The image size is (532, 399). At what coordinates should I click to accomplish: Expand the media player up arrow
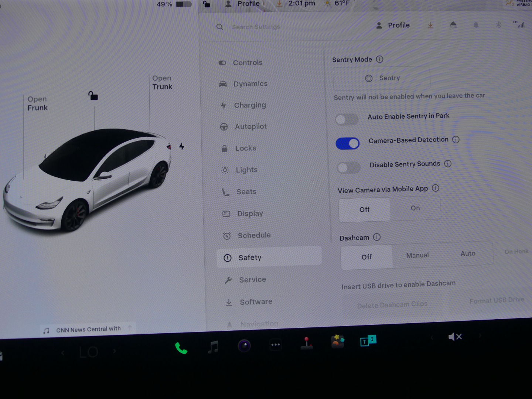pyautogui.click(x=130, y=328)
